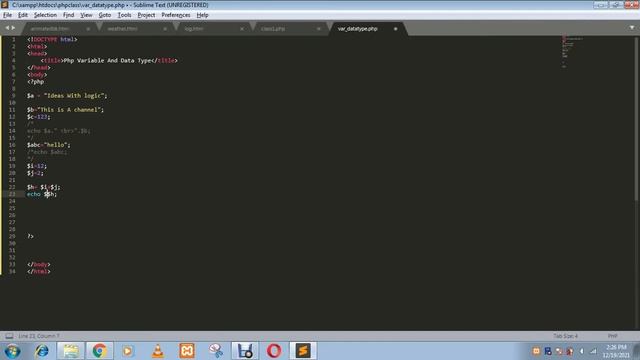The image size is (640, 360).
Task: Open the File menu
Action: click(7, 15)
